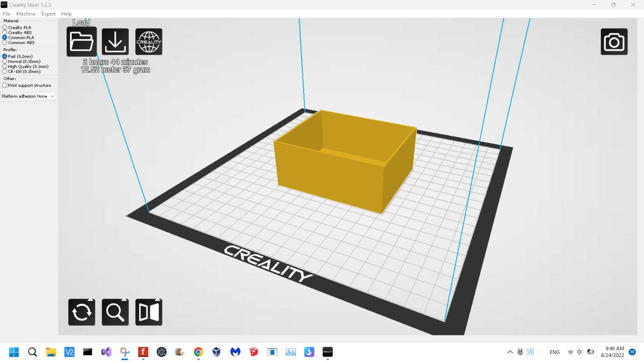Open Help menu in menu bar
The height and width of the screenshot is (362, 644).
pos(66,14)
